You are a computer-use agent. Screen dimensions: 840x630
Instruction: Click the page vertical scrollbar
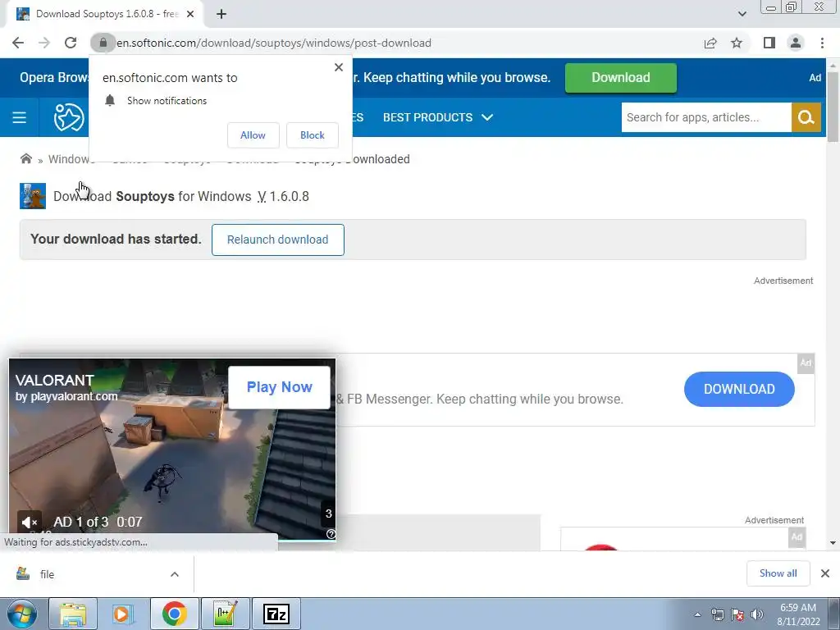pyautogui.click(x=833, y=107)
